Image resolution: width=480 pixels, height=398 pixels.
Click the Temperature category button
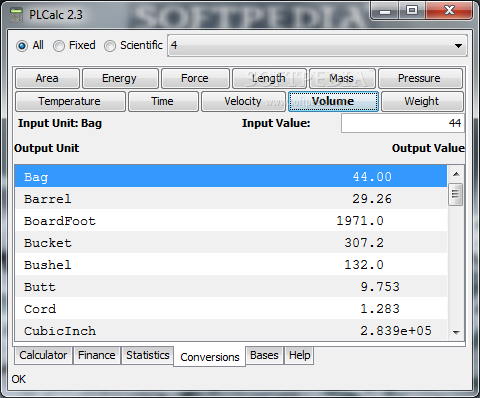point(70,101)
